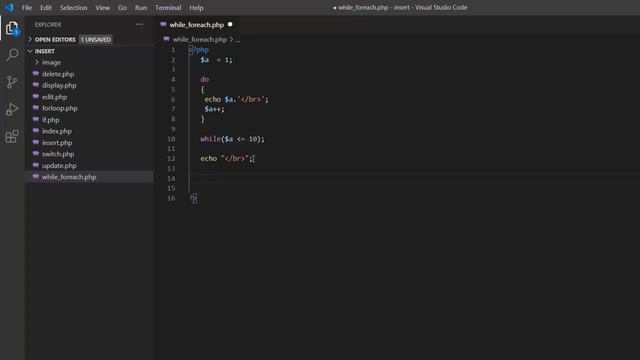Click while_foreach.php in the breadcrumb
The width and height of the screenshot is (640, 360).
click(x=200, y=40)
